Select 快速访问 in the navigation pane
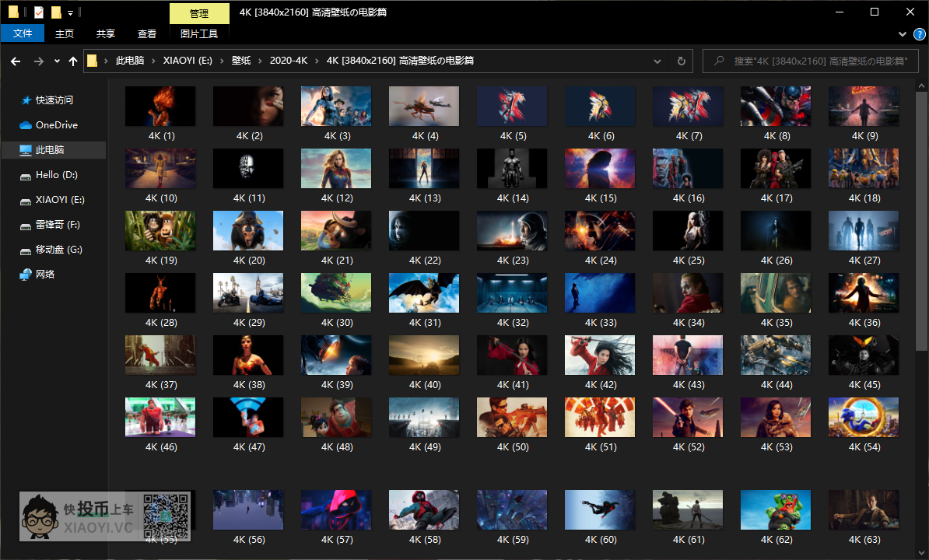This screenshot has width=929, height=560. (x=54, y=100)
